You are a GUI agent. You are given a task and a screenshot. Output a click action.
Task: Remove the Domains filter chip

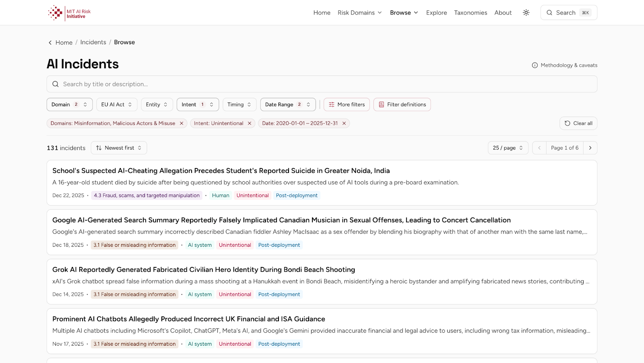[182, 123]
